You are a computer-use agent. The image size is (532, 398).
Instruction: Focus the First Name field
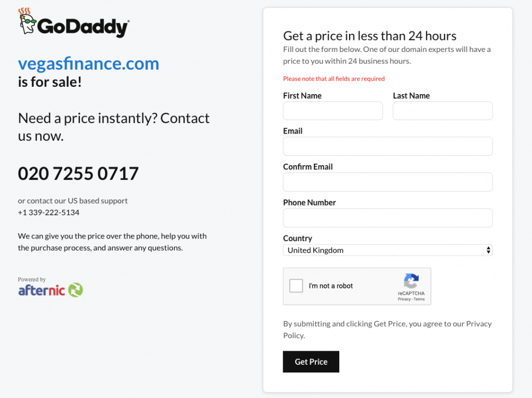[x=332, y=111]
